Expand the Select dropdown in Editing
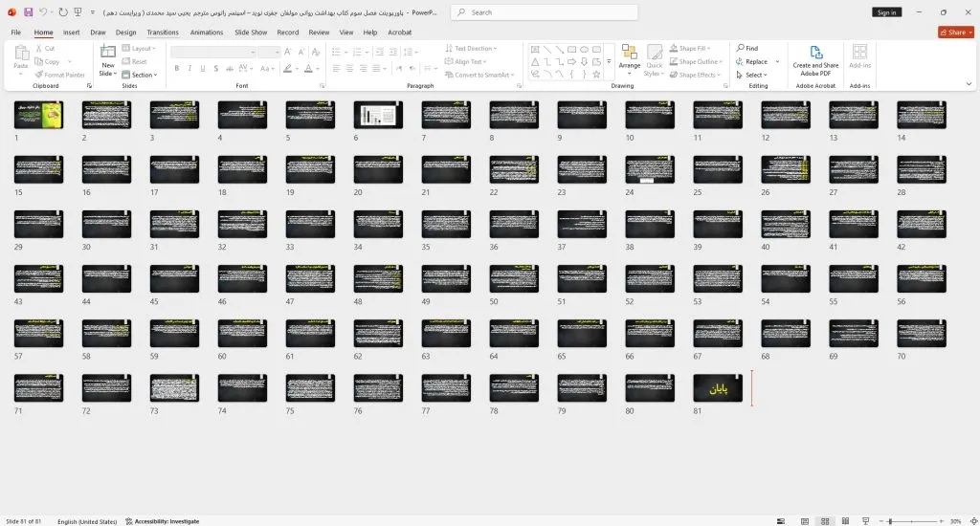The width and height of the screenshot is (980, 526). point(752,75)
